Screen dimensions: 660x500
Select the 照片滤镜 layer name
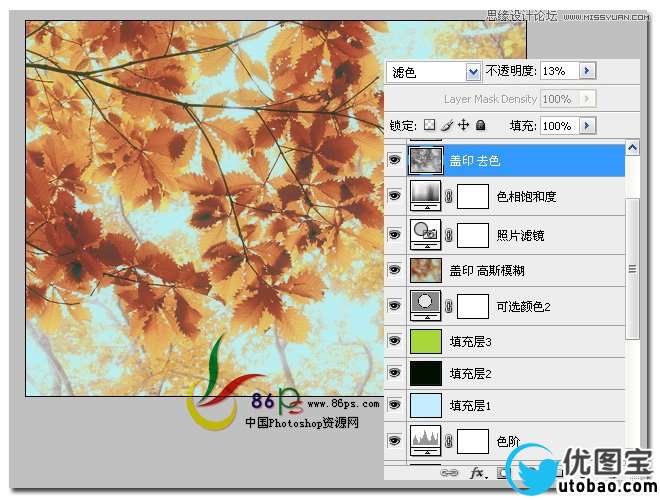(520, 235)
